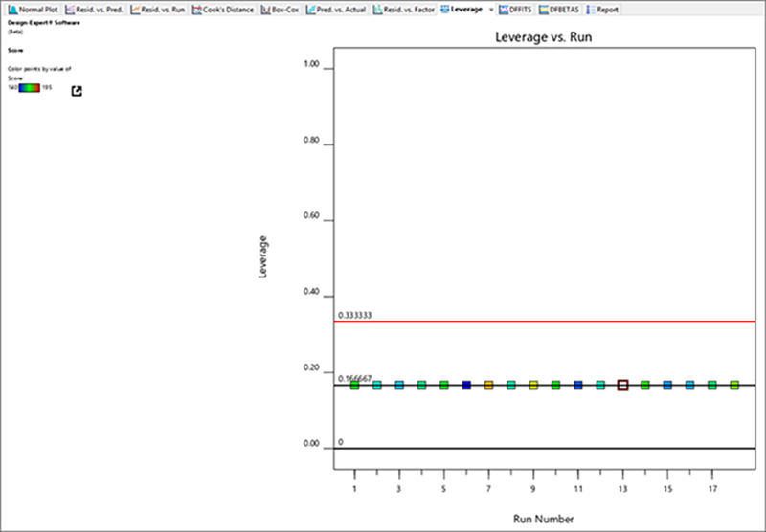Image resolution: width=766 pixels, height=532 pixels.
Task: Select the data point at run 15
Action: click(667, 385)
